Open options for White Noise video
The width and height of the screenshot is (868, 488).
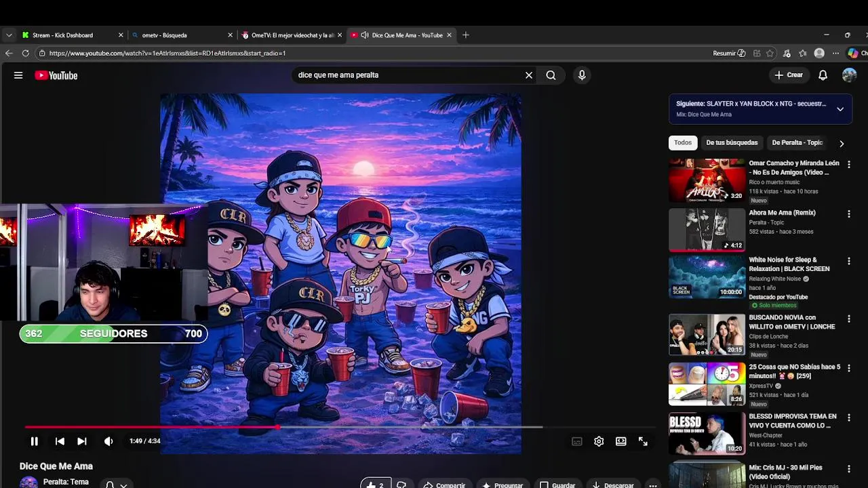click(848, 261)
